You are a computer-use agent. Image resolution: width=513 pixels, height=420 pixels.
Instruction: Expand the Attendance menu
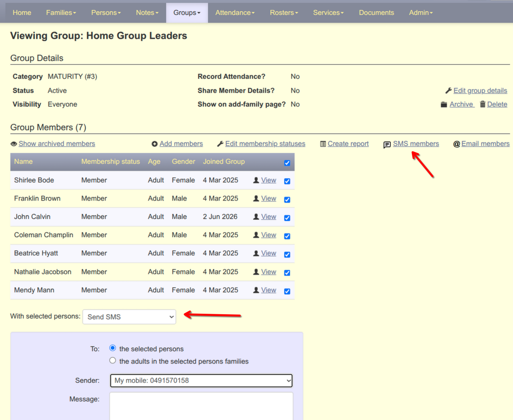(x=235, y=13)
